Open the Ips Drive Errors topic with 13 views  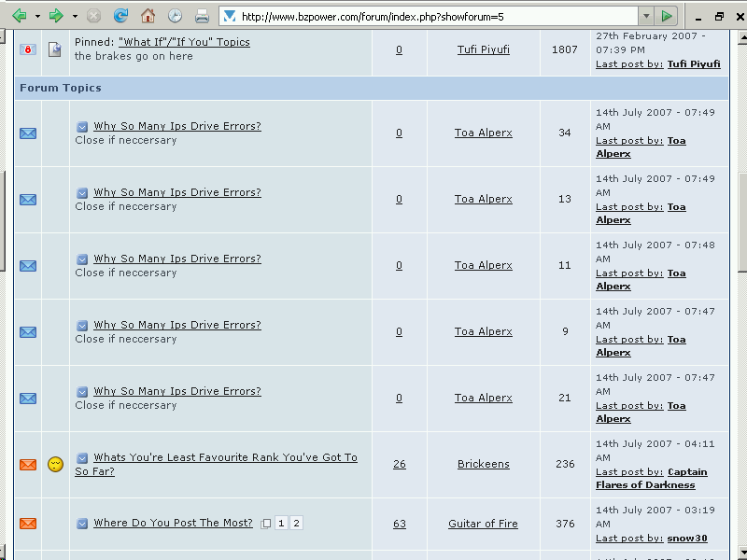coord(177,192)
